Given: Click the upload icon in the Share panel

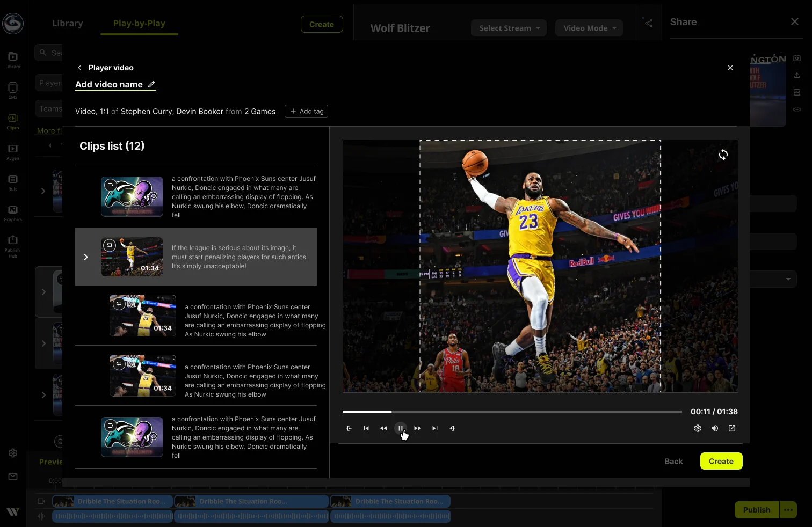Looking at the screenshot, I should point(797,75).
